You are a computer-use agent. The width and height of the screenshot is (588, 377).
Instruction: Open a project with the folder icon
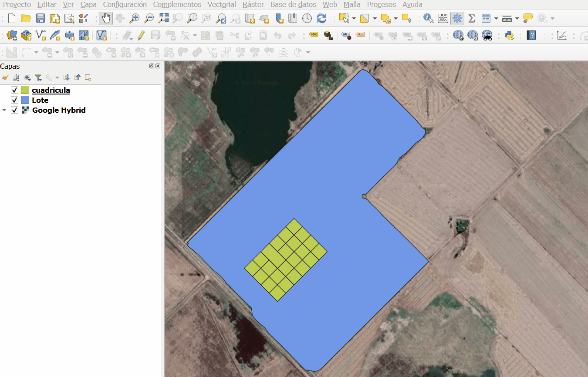[x=26, y=18]
